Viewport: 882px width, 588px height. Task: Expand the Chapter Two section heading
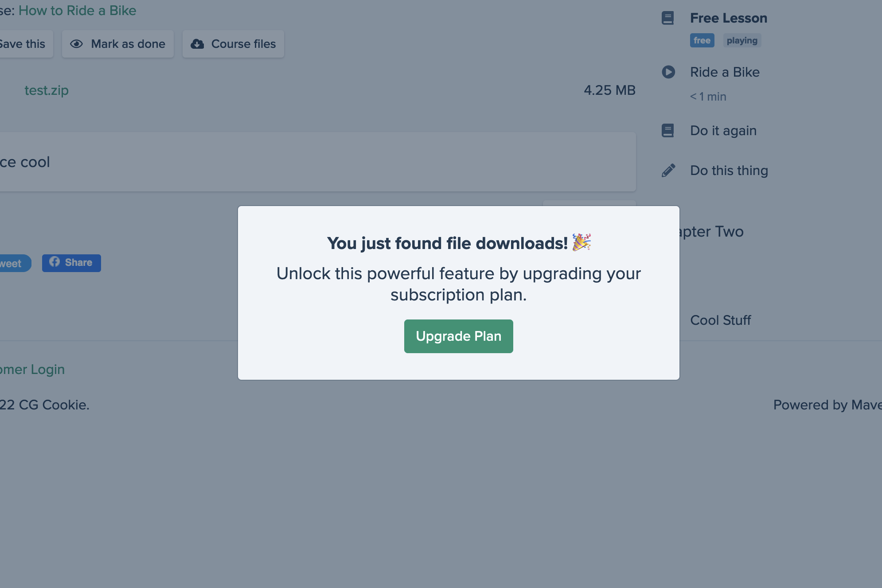tap(711, 232)
